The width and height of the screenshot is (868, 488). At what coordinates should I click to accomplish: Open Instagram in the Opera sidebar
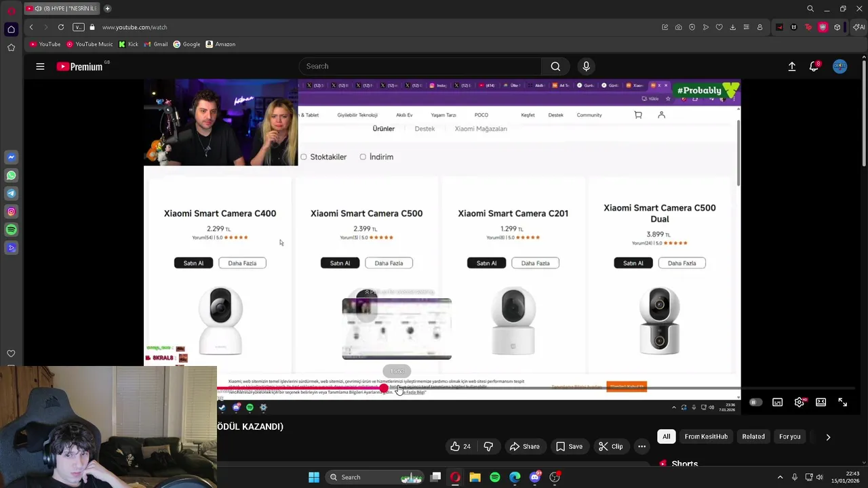pyautogui.click(x=11, y=211)
